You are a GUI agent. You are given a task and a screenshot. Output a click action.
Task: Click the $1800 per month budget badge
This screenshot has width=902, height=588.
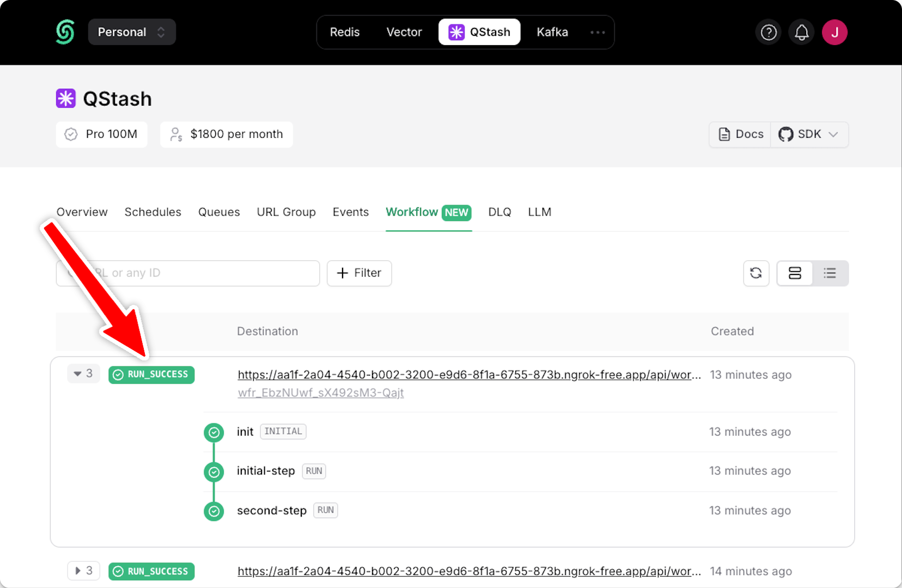[x=227, y=134]
